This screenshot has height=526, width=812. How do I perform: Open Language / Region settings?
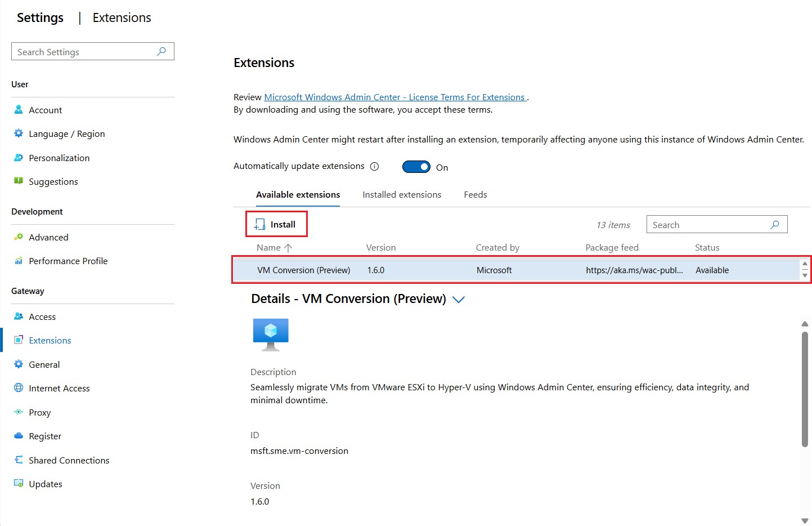point(19,133)
